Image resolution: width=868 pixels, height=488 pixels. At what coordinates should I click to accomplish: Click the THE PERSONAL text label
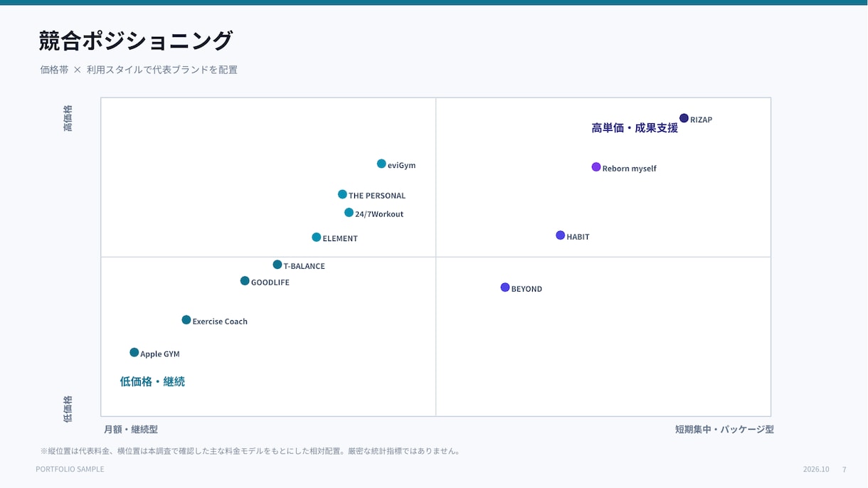(x=377, y=196)
